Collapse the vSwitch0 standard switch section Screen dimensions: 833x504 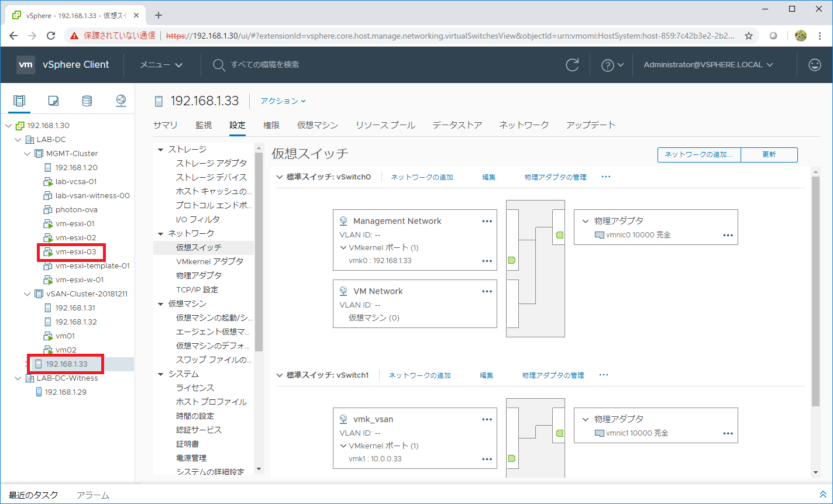coord(279,177)
